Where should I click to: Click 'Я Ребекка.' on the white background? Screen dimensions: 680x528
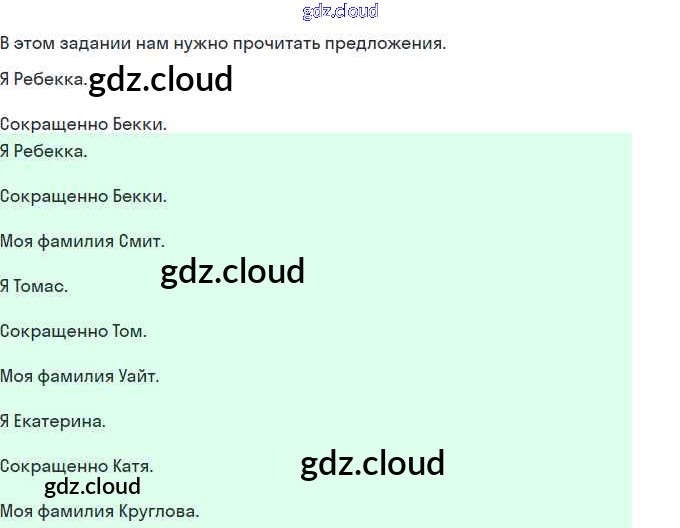(44, 79)
